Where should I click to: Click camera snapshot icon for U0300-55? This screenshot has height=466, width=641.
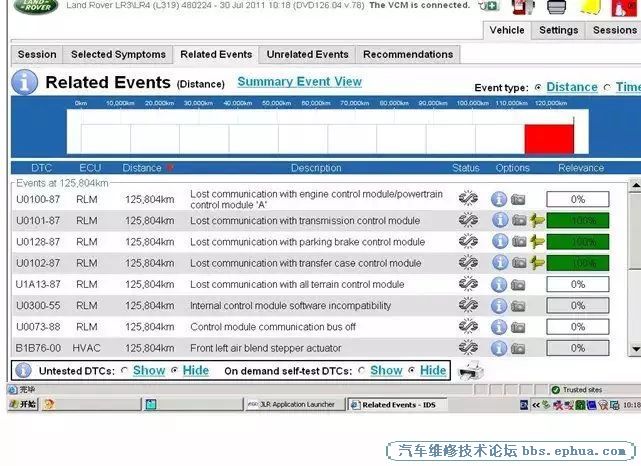pyautogui.click(x=518, y=306)
